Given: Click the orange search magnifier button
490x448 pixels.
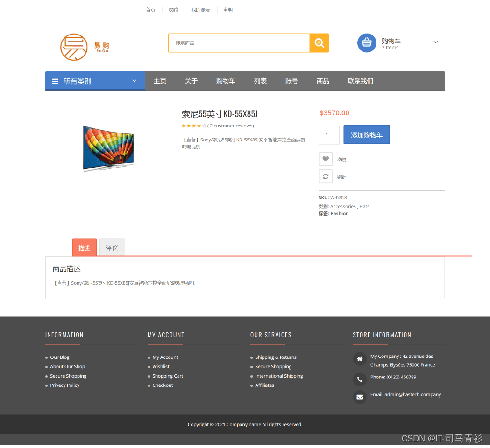Looking at the screenshot, I should pos(319,43).
